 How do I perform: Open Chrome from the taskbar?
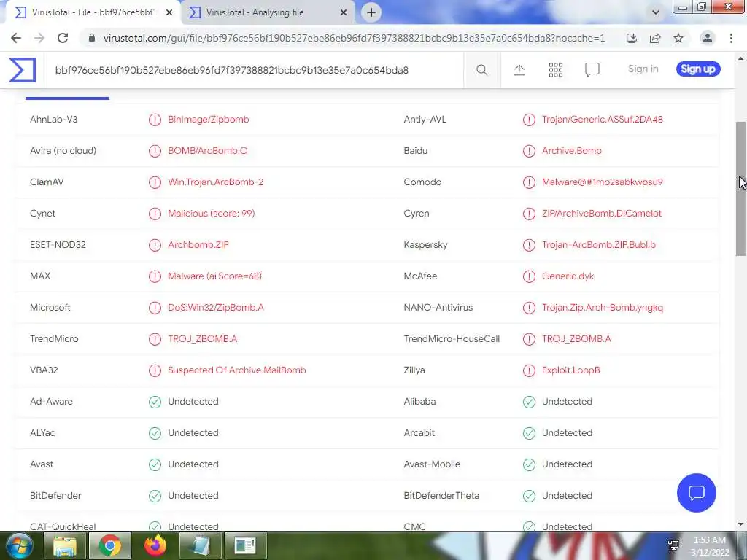click(110, 545)
